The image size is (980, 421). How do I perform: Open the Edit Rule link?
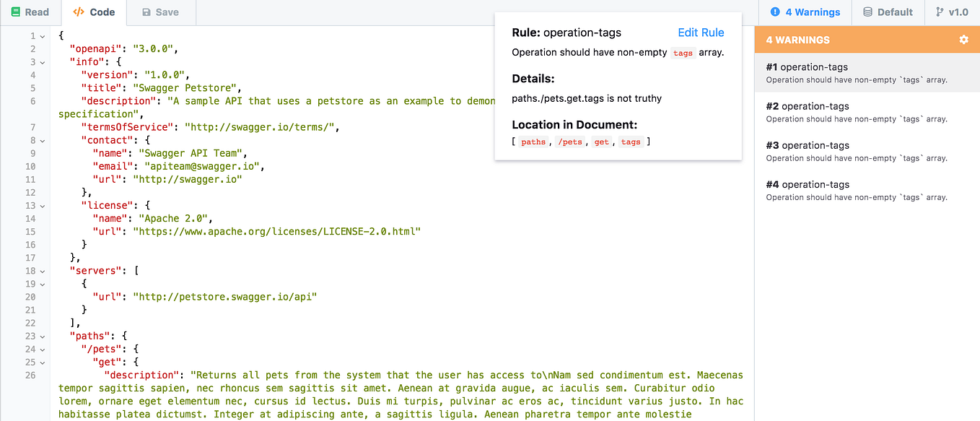tap(701, 32)
